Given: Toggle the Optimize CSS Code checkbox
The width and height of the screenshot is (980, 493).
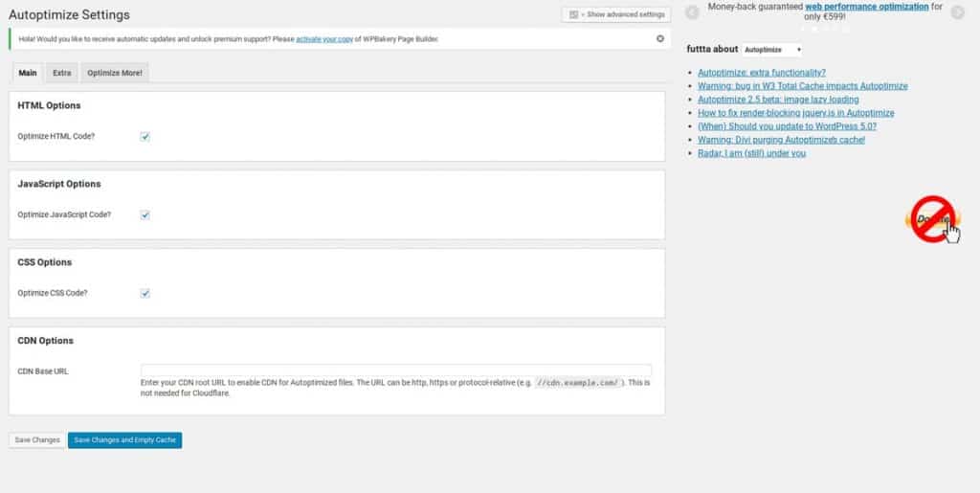Looking at the screenshot, I should point(145,293).
